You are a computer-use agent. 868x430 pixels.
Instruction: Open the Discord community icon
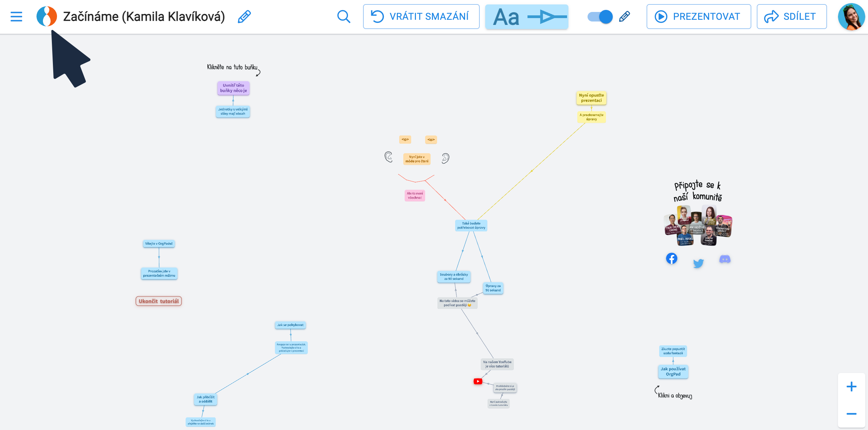[725, 259]
